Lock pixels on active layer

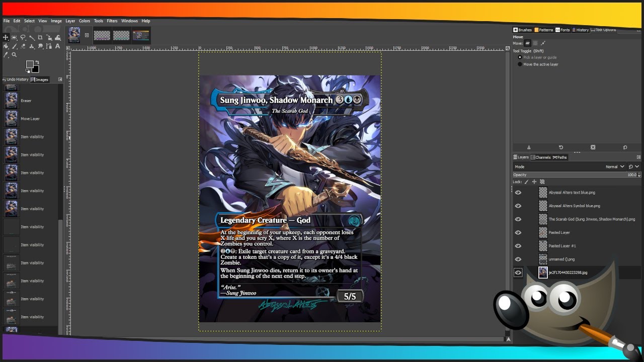click(x=526, y=182)
